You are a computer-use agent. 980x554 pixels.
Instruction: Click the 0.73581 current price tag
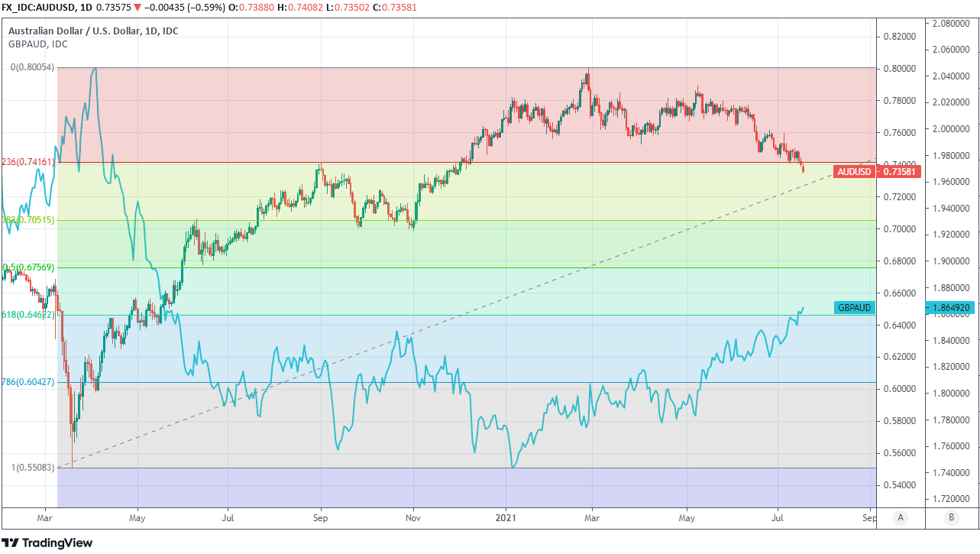pyautogui.click(x=900, y=172)
